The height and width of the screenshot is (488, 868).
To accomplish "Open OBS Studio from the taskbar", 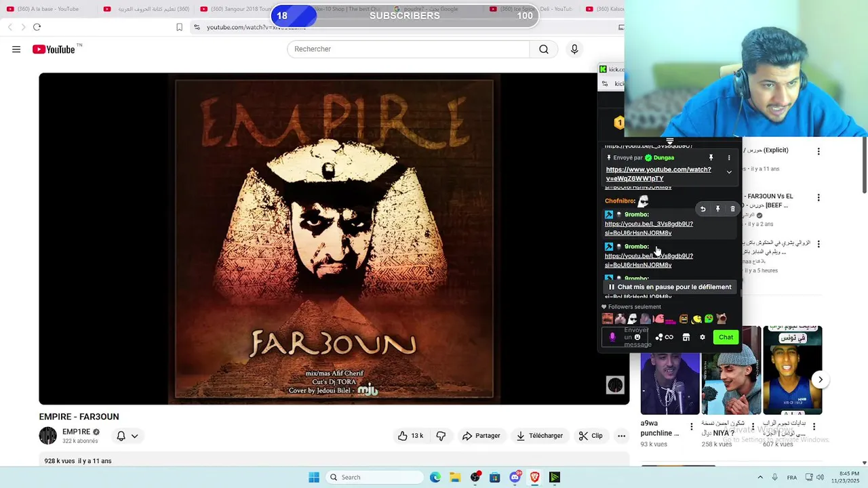I will pos(475,477).
